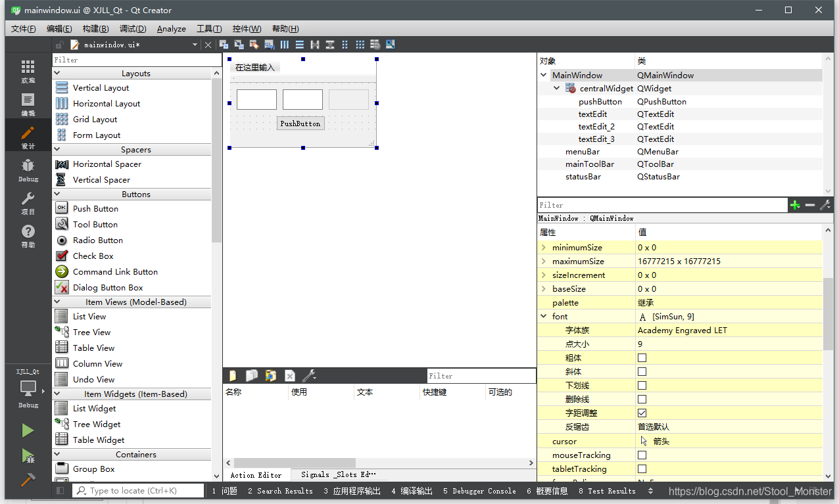Switch to 编辑 (Edit) mode in sidebar

click(28, 104)
